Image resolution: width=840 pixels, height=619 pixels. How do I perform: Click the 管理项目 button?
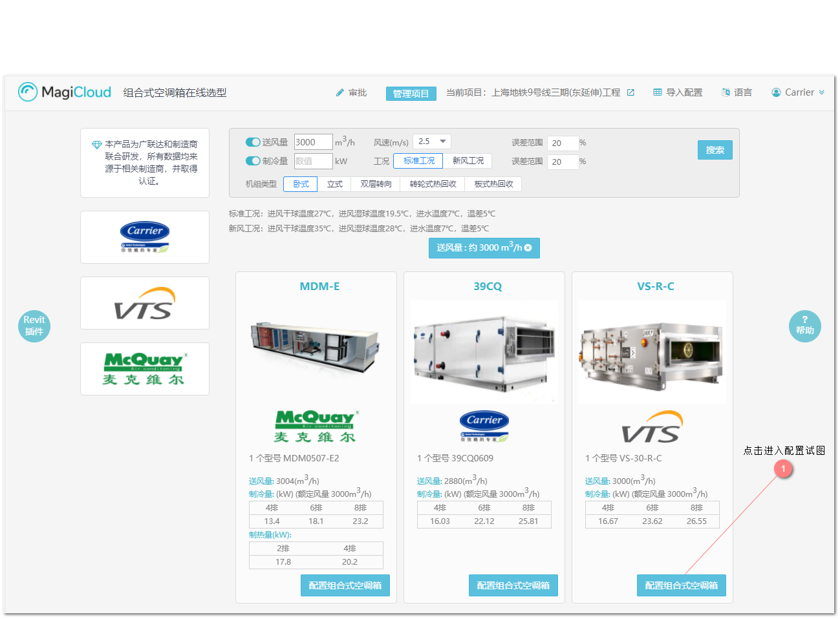coord(411,94)
